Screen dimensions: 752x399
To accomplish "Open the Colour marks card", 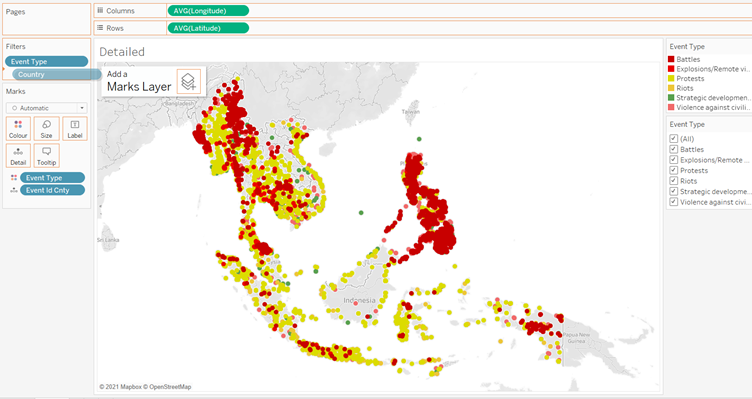I will pos(18,129).
